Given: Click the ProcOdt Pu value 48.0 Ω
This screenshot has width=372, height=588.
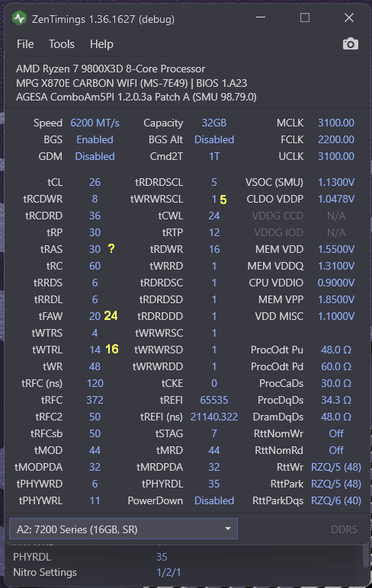Looking at the screenshot, I should tap(336, 350).
